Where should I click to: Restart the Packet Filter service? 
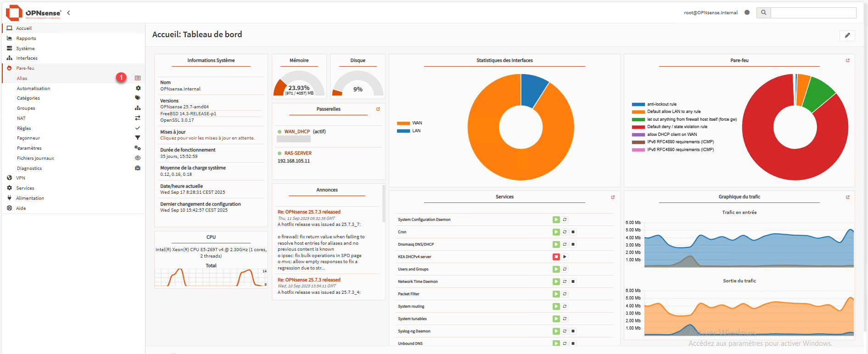pos(565,294)
